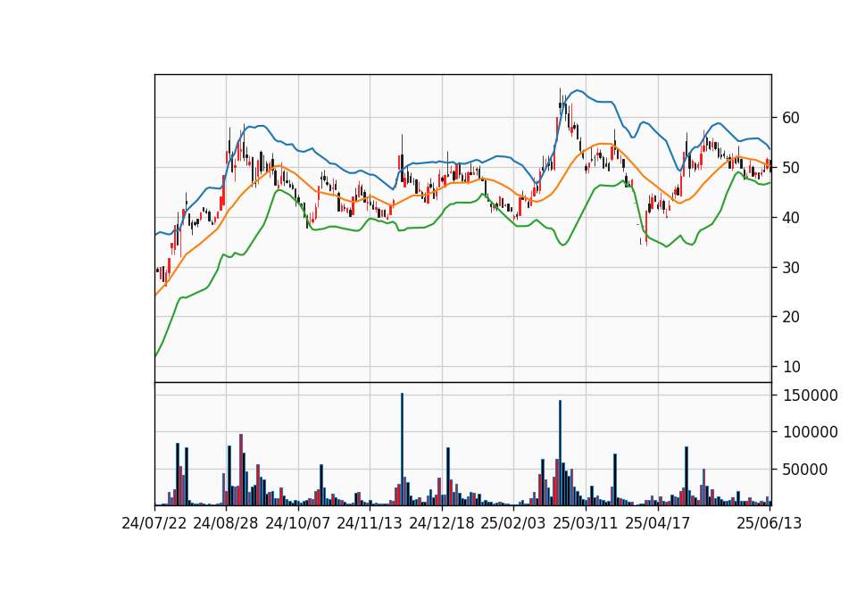
Task: Click the 25/04/17 date label
Action: pos(658,523)
